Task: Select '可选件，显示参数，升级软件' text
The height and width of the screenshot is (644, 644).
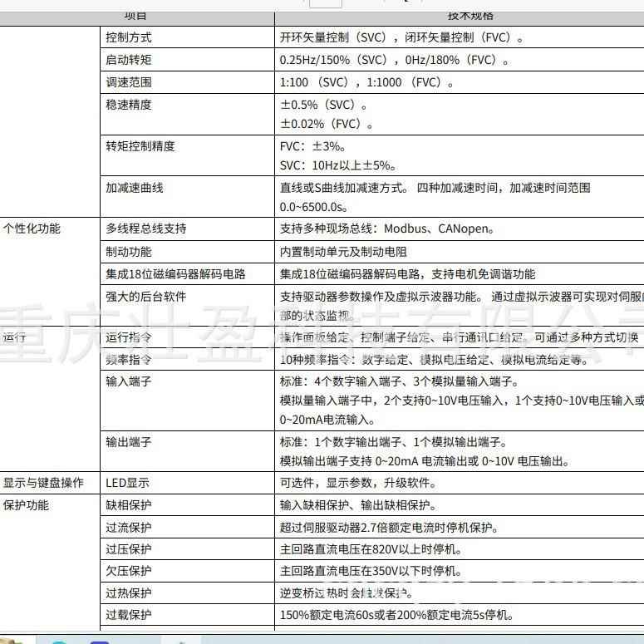Action: pyautogui.click(x=358, y=483)
